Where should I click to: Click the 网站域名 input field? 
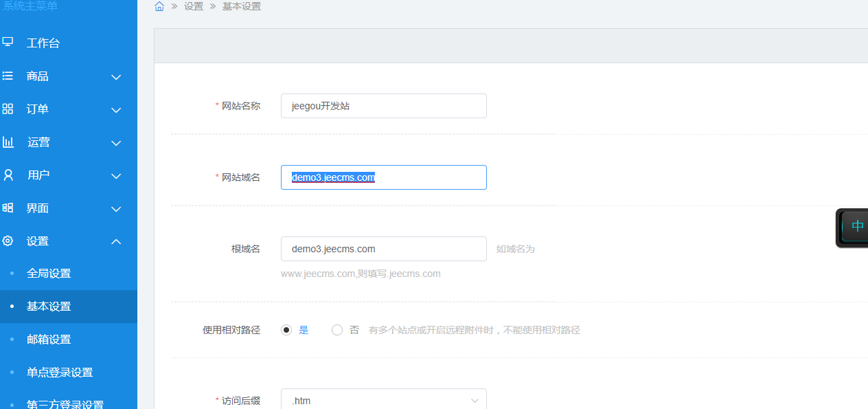click(384, 177)
